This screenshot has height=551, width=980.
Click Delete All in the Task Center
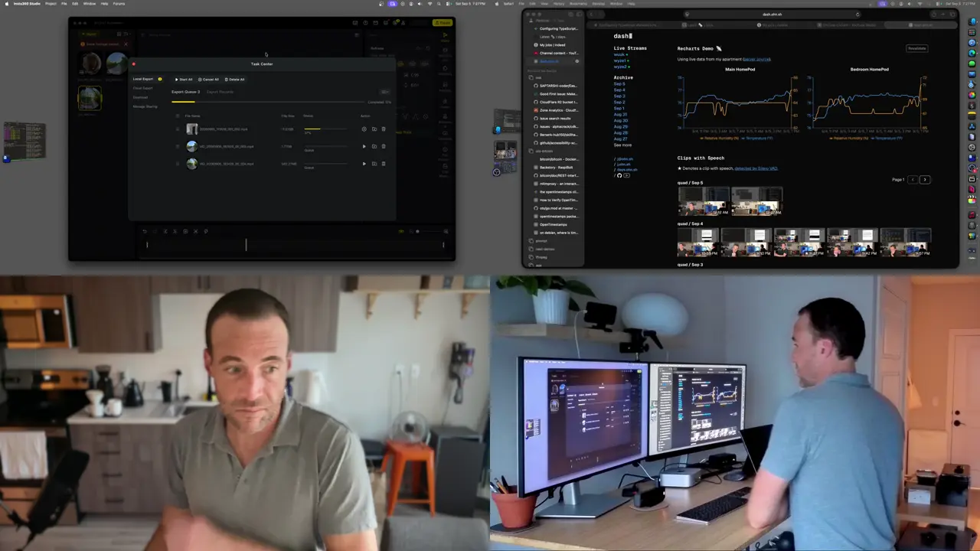coord(234,80)
